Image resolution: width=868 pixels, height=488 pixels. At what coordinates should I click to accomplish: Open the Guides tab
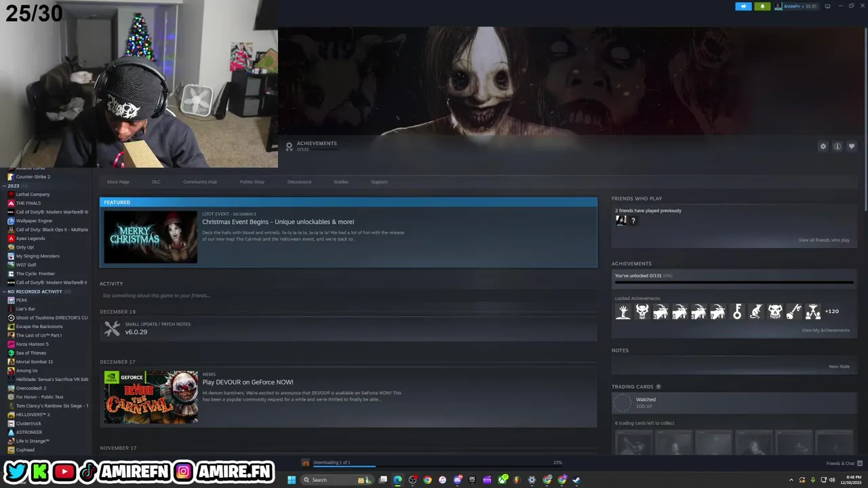[341, 182]
